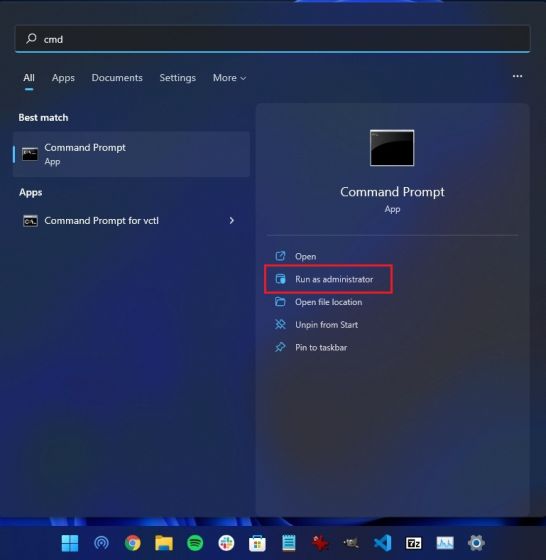Click Open in the actions list

[305, 256]
